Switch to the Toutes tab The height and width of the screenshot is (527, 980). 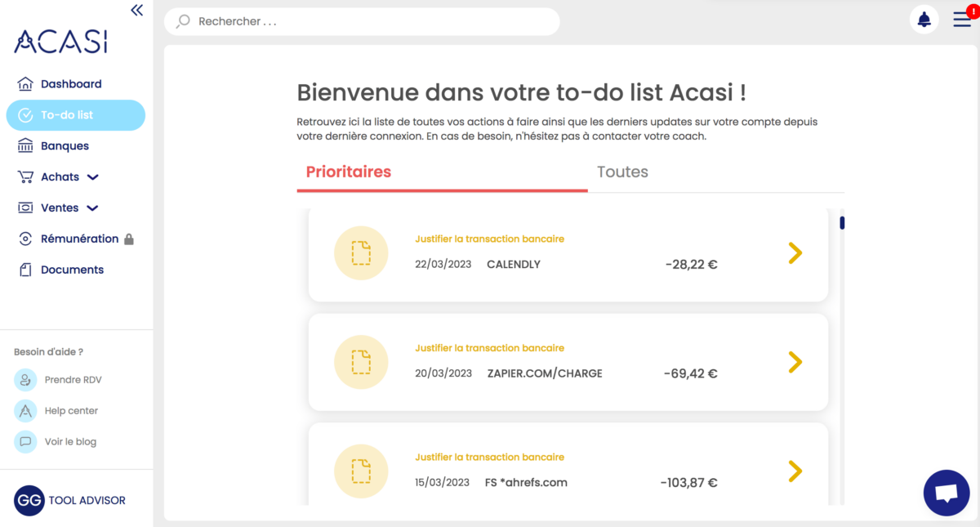click(x=622, y=172)
